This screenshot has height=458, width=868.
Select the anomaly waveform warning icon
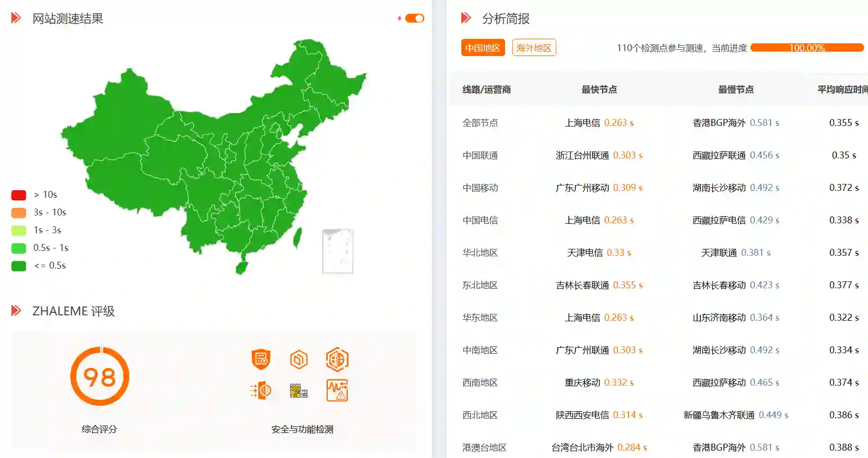click(337, 391)
